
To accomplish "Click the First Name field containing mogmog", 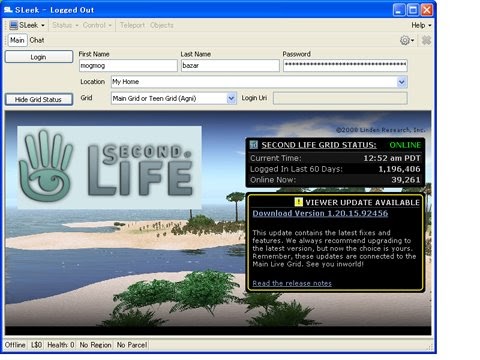I will tap(128, 66).
